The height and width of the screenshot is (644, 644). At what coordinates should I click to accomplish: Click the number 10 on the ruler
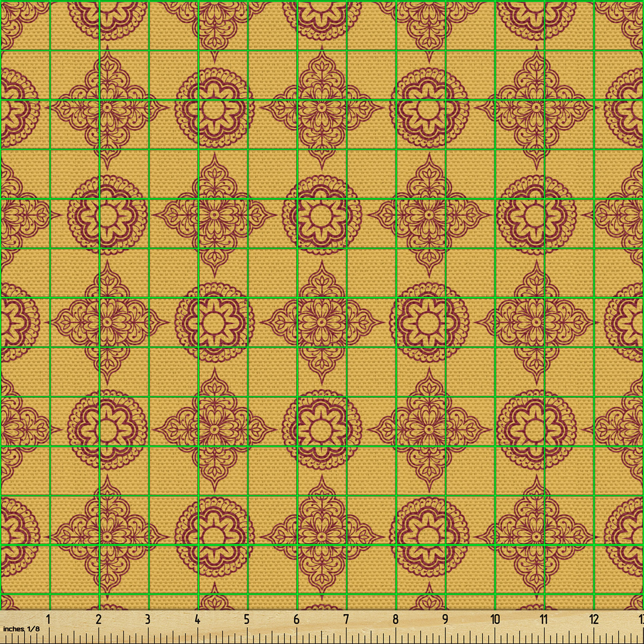495,619
